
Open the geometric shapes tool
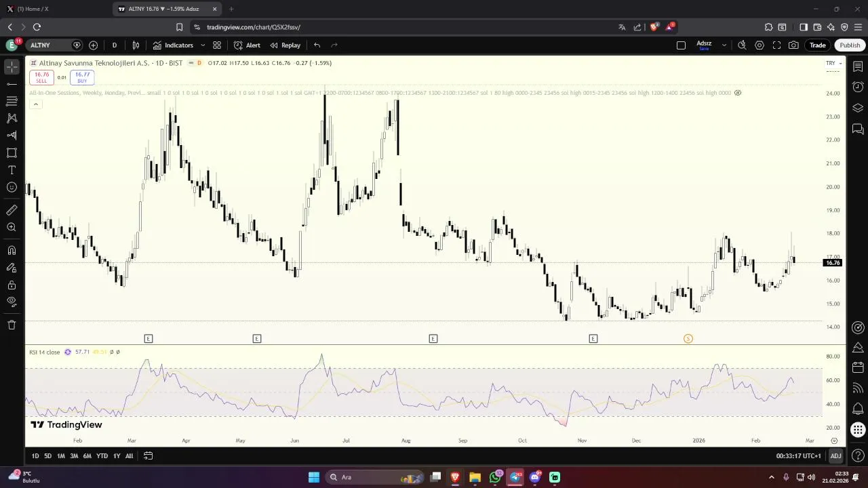click(x=12, y=152)
